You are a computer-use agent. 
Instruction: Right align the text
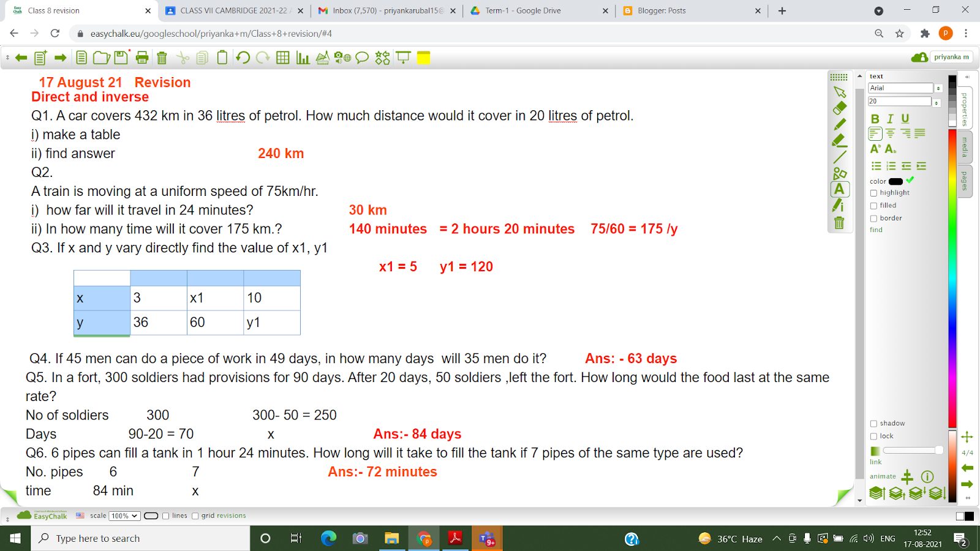point(905,133)
